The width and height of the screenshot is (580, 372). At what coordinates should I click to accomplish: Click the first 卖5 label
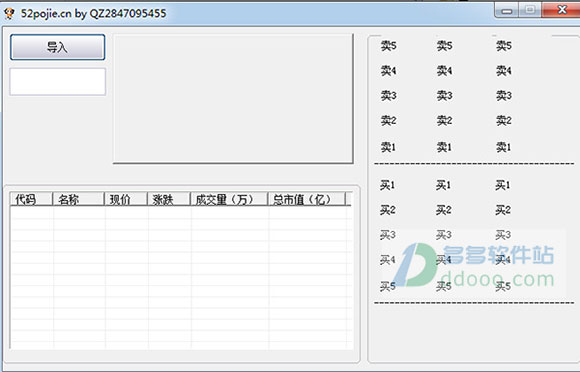[x=388, y=46]
